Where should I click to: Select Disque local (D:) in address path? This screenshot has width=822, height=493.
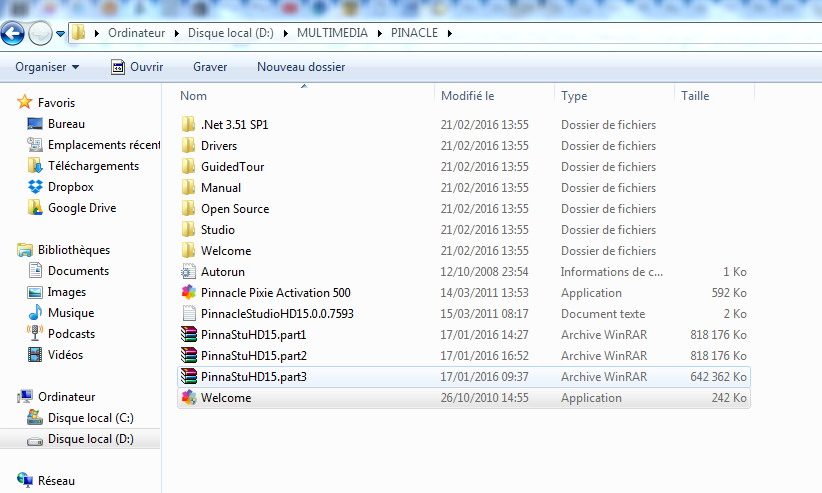click(x=231, y=33)
